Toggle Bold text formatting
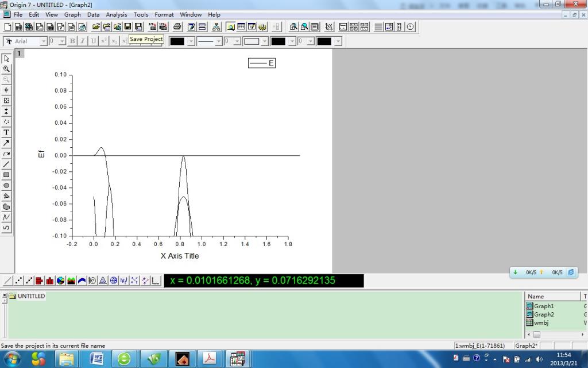Screen dimensions: 588x368 pos(72,41)
